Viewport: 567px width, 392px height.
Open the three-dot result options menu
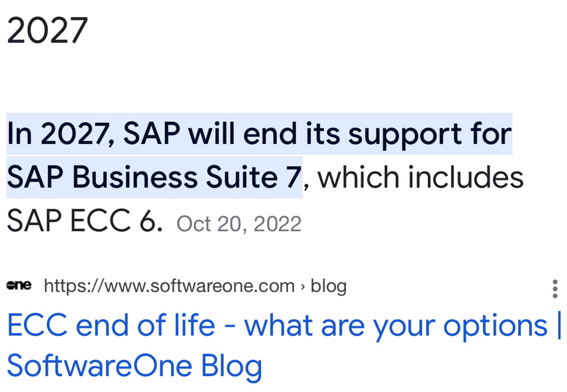point(555,289)
